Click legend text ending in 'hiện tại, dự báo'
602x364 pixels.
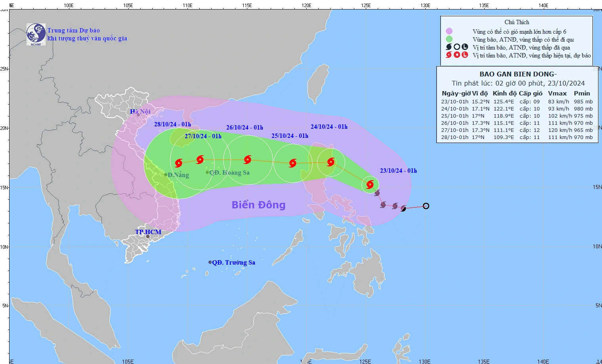[x=531, y=55]
